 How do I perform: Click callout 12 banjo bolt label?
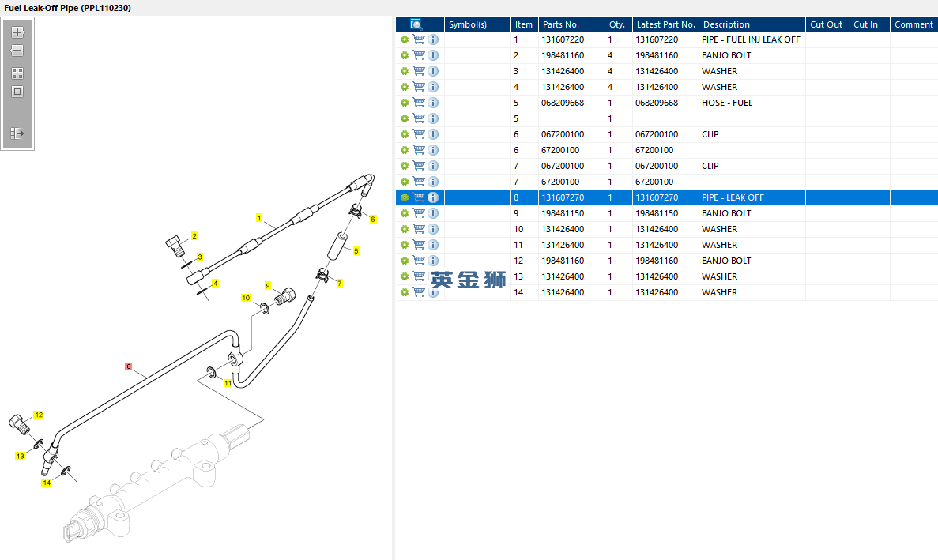[39, 415]
